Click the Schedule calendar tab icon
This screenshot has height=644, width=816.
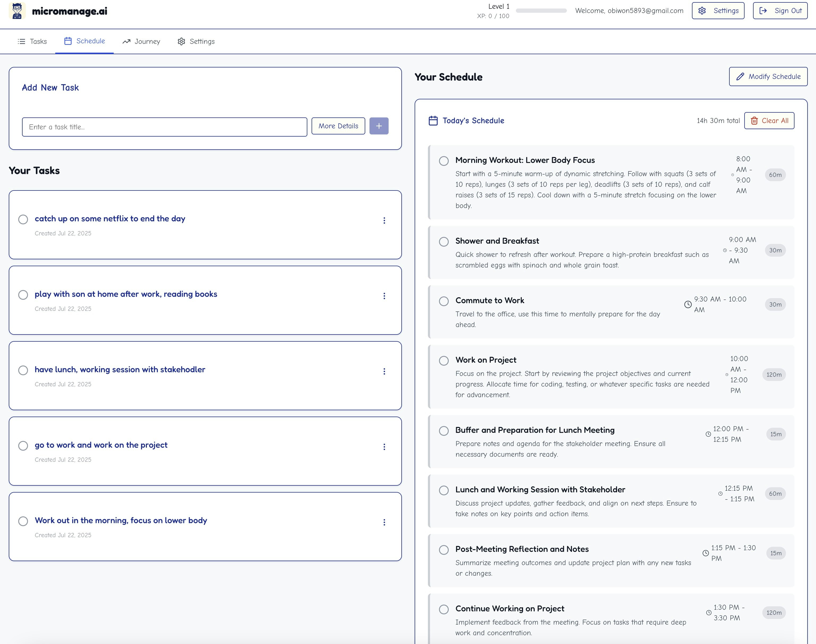tap(68, 41)
